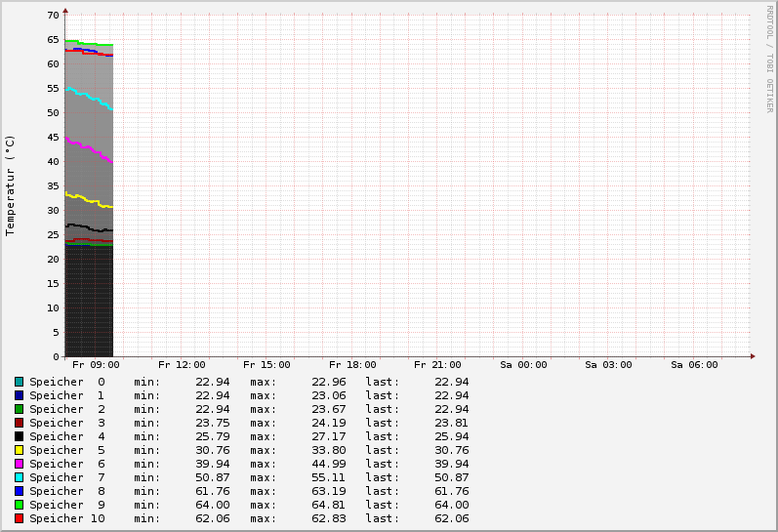778x532 pixels.
Task: Click the Fr 12:00 time axis label
Action: click(x=182, y=365)
